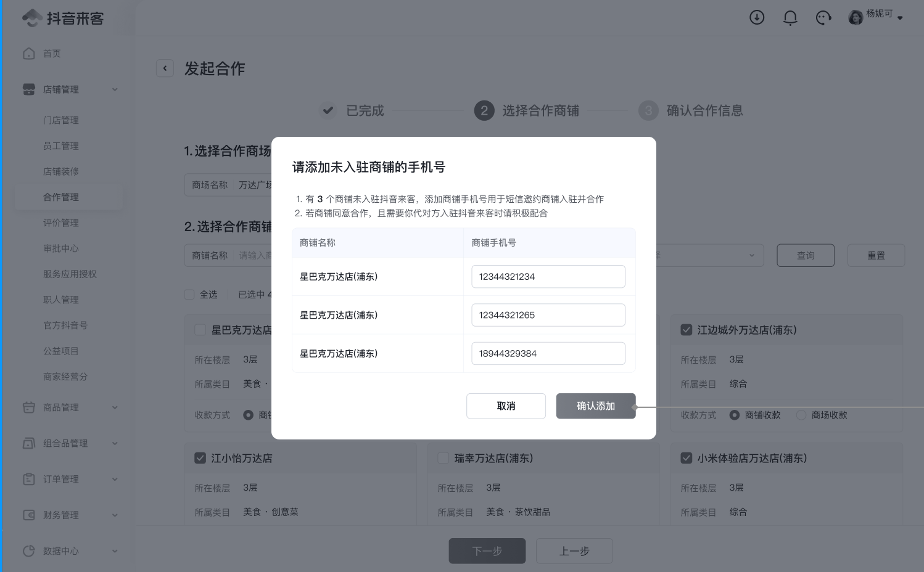The image size is (924, 572).
Task: Click the 确认添加 button
Action: tap(595, 406)
